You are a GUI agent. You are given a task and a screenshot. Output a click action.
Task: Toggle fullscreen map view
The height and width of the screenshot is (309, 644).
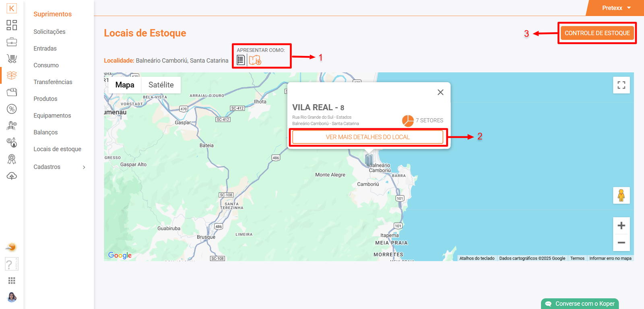pyautogui.click(x=621, y=85)
